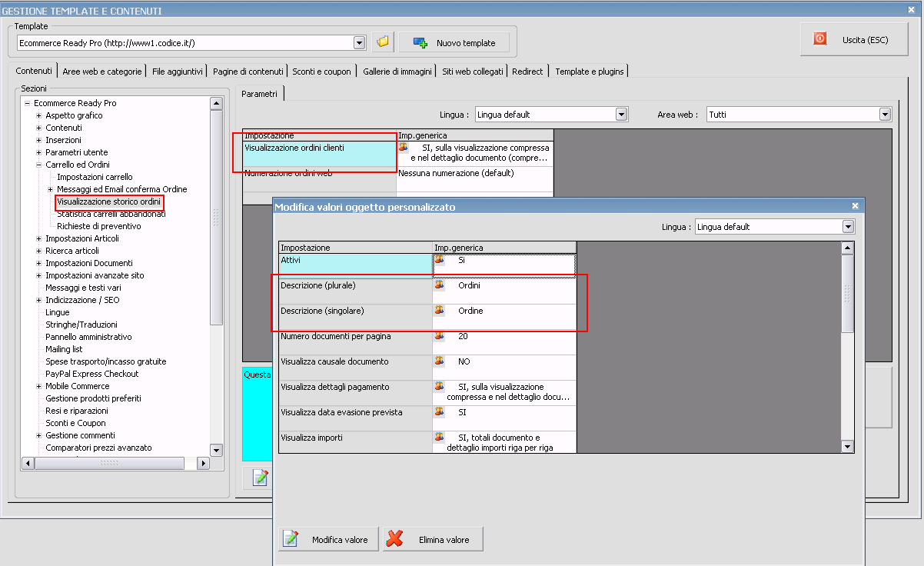Image resolution: width=924 pixels, height=566 pixels.
Task: Click the tree's horizontal scrollbar thumb
Action: point(108,463)
